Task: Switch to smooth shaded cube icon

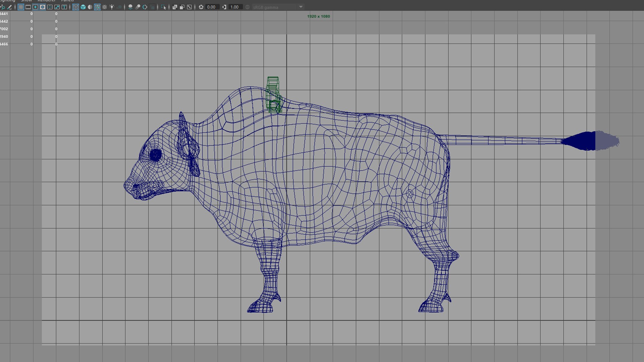Action: (83, 7)
